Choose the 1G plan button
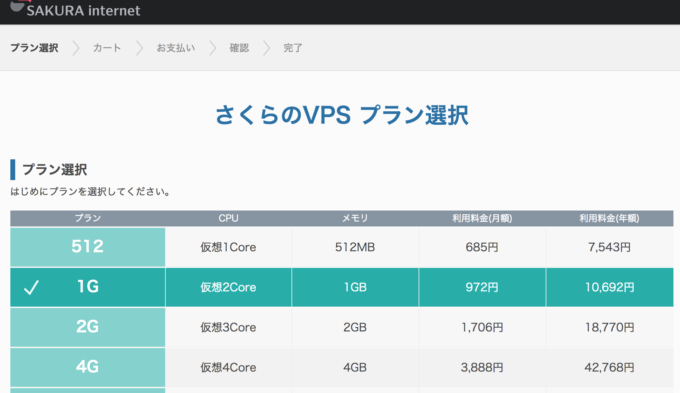Image resolution: width=680 pixels, height=393 pixels. point(88,287)
